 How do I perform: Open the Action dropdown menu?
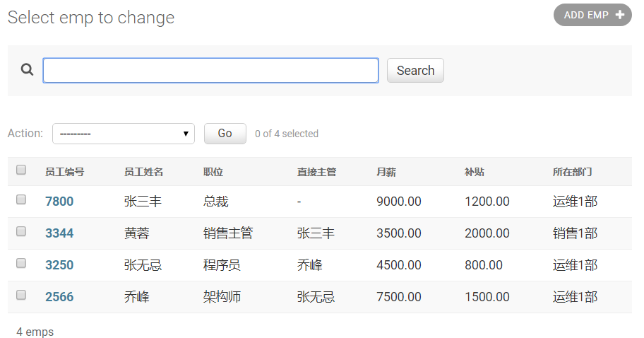click(x=124, y=134)
